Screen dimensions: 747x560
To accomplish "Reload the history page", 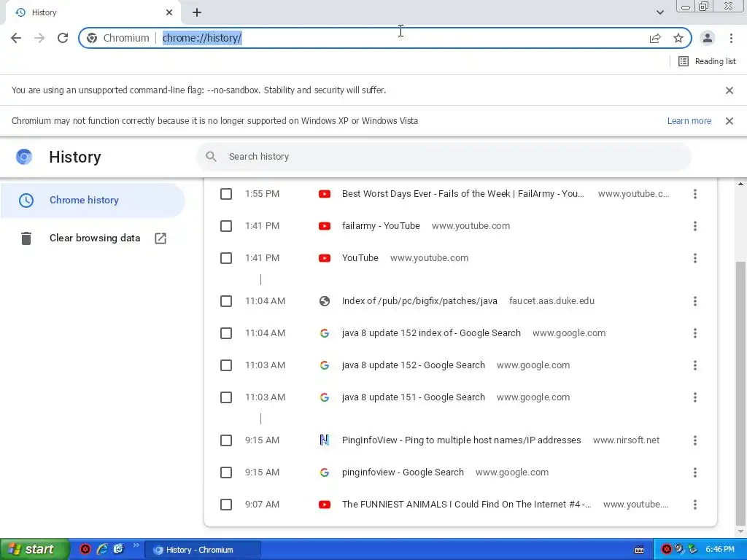I will 63,38.
